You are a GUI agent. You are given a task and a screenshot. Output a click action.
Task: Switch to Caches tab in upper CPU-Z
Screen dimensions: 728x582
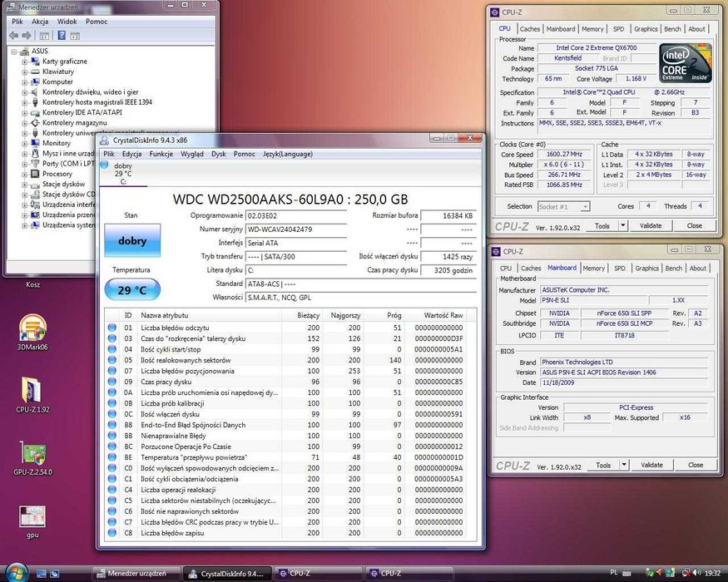tap(530, 29)
